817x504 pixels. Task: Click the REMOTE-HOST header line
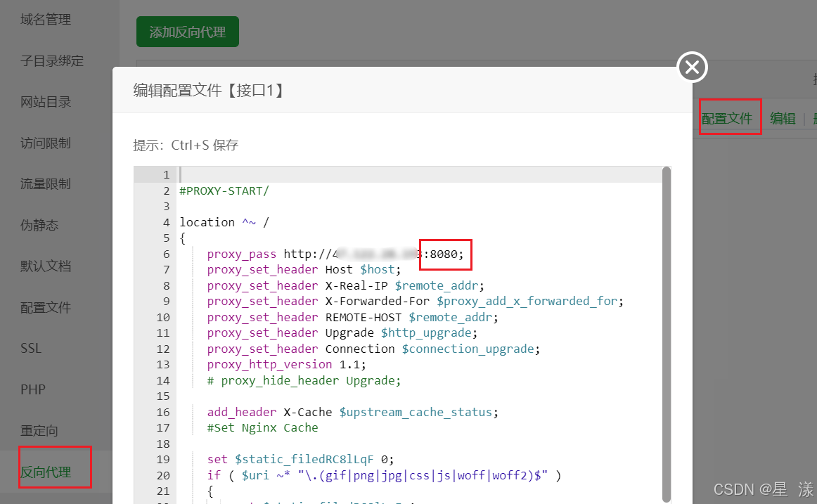[x=353, y=317]
